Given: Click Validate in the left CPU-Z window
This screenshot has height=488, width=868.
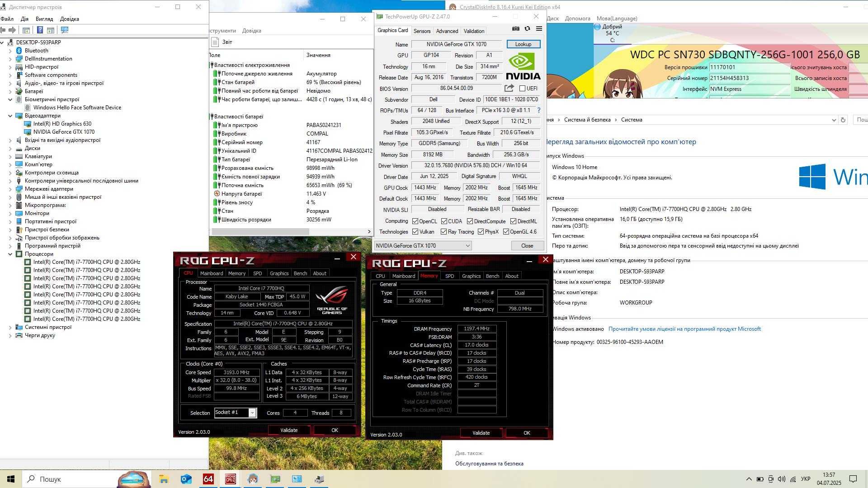Looking at the screenshot, I should [289, 430].
